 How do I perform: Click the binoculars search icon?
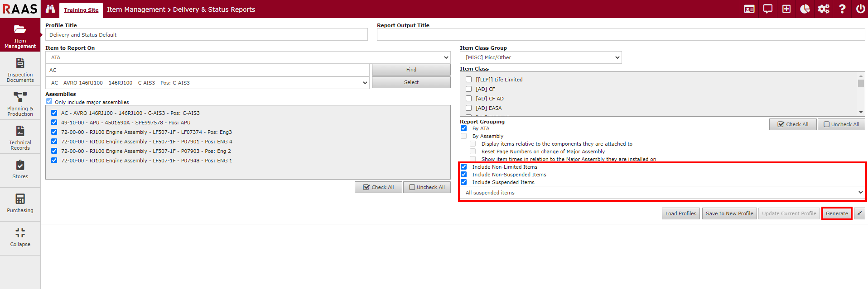pos(50,9)
